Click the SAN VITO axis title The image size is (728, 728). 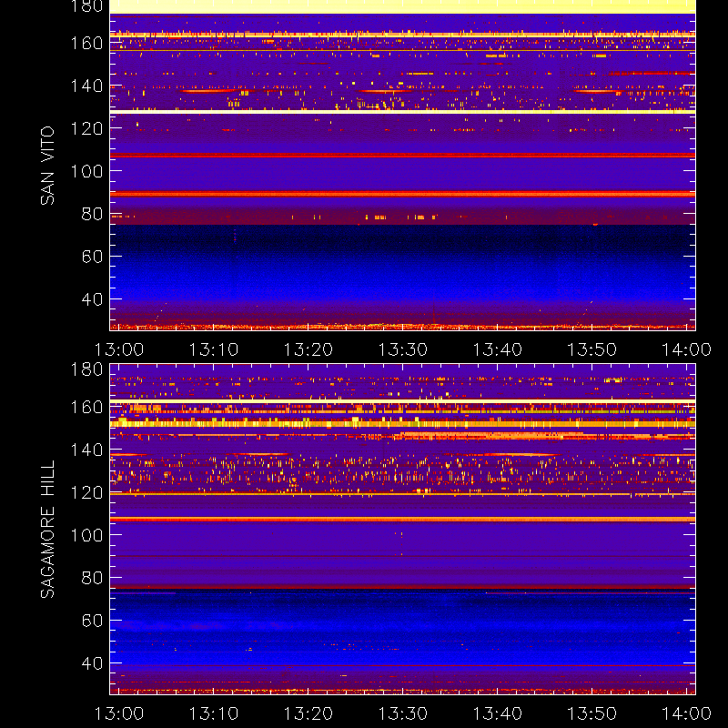pos(47,166)
